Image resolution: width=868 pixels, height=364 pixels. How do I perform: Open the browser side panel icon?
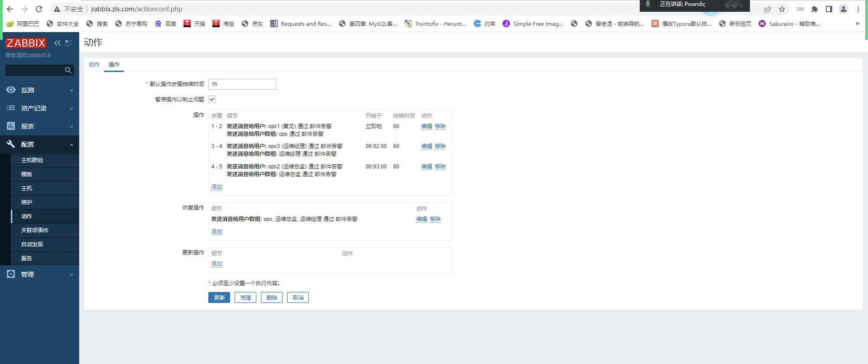[x=829, y=9]
